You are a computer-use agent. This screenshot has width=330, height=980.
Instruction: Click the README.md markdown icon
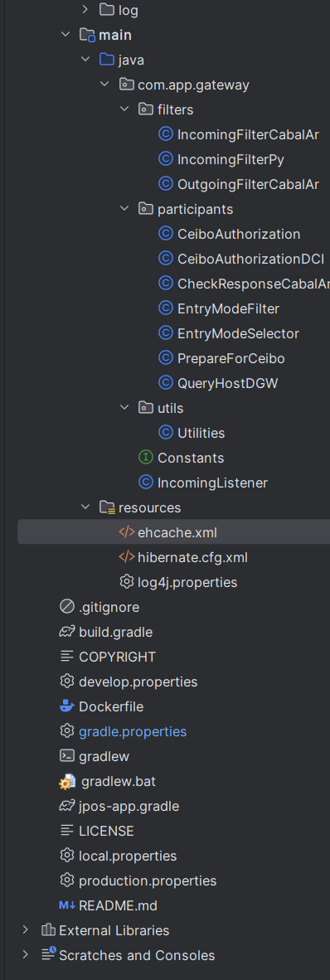coord(67,905)
